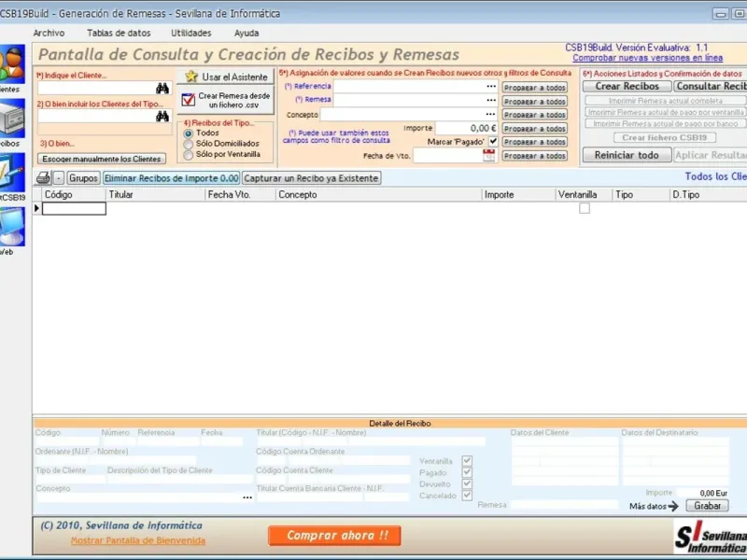Click the Concepto column header
Viewport: 747px width, 560px height.
click(379, 194)
